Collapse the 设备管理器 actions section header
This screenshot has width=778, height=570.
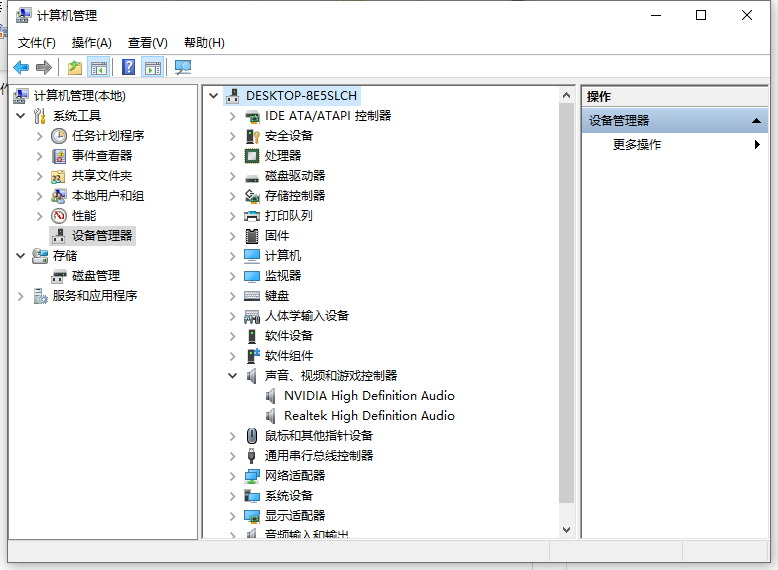click(x=675, y=121)
